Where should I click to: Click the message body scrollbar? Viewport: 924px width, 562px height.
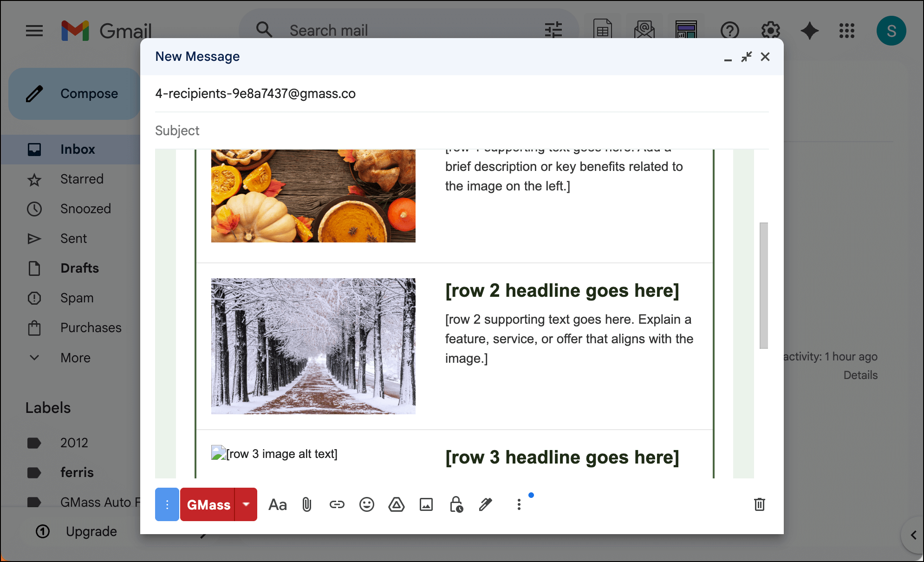coord(763,285)
